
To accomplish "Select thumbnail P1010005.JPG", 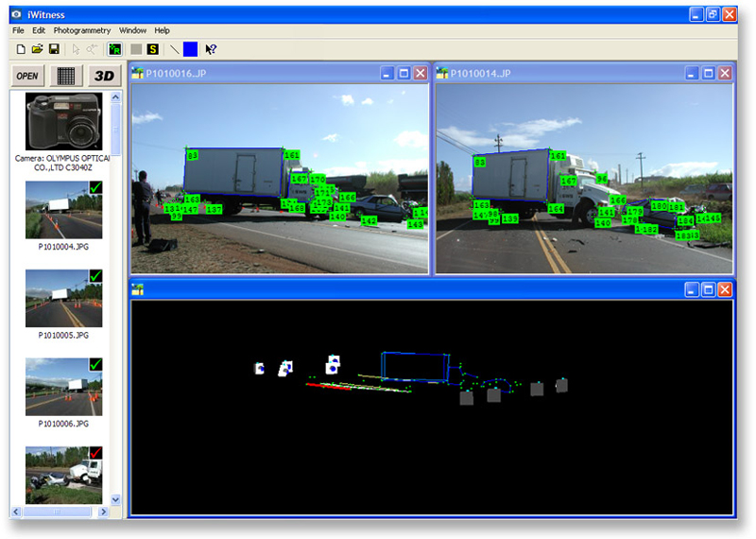I will [63, 298].
